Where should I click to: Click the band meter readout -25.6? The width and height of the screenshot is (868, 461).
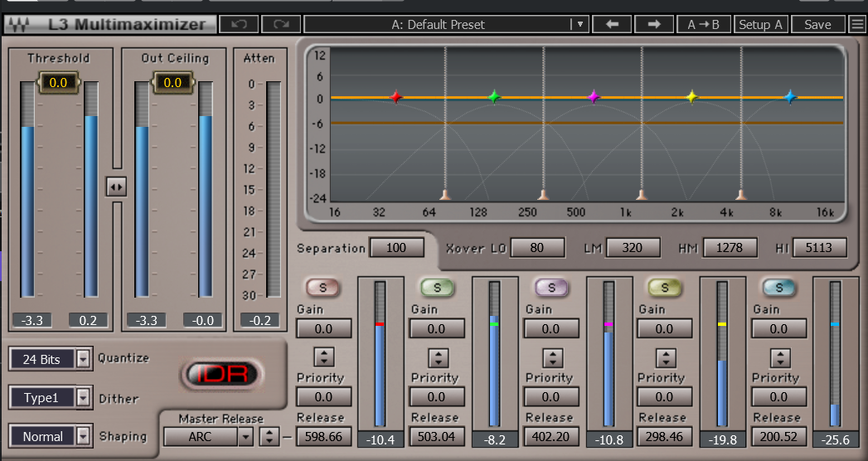click(836, 440)
